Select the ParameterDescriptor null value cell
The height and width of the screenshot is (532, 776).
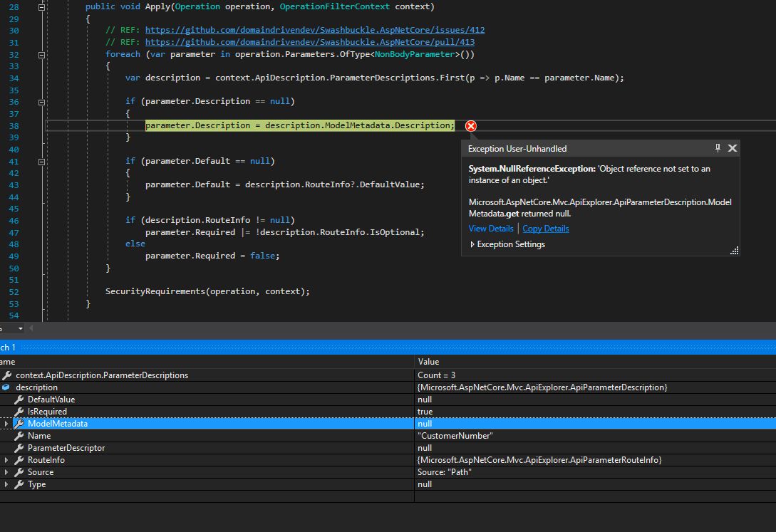point(595,448)
